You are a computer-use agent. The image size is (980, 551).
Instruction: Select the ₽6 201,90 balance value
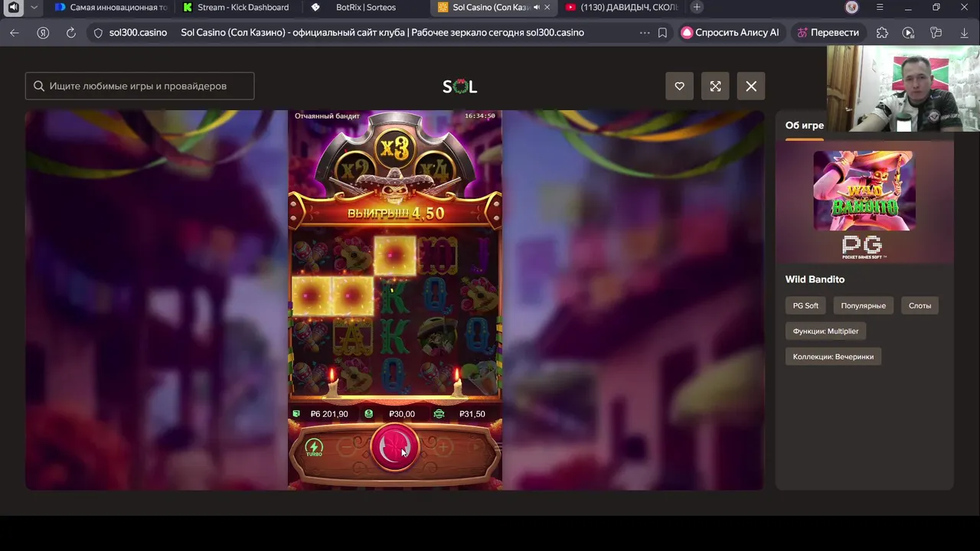tap(329, 414)
